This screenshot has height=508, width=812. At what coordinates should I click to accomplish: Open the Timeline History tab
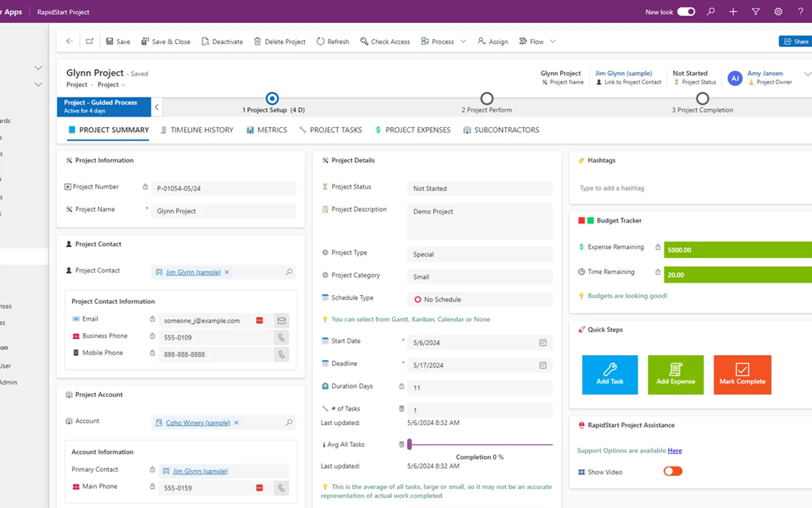(x=197, y=130)
